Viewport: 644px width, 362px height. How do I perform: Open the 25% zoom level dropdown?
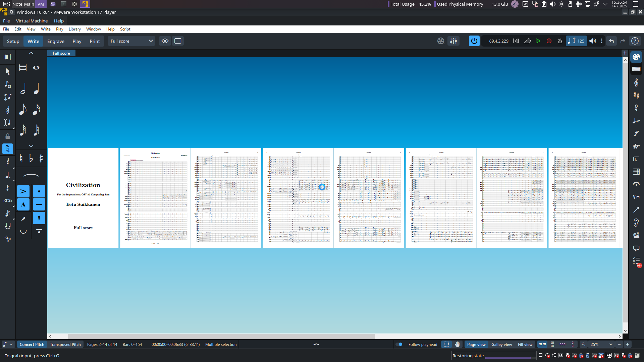[x=602, y=344]
